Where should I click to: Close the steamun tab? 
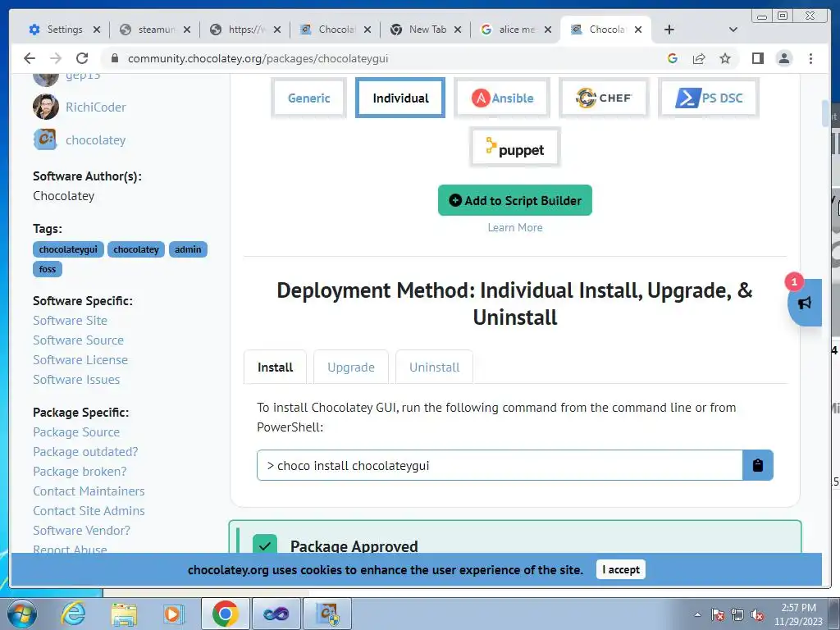pyautogui.click(x=187, y=30)
